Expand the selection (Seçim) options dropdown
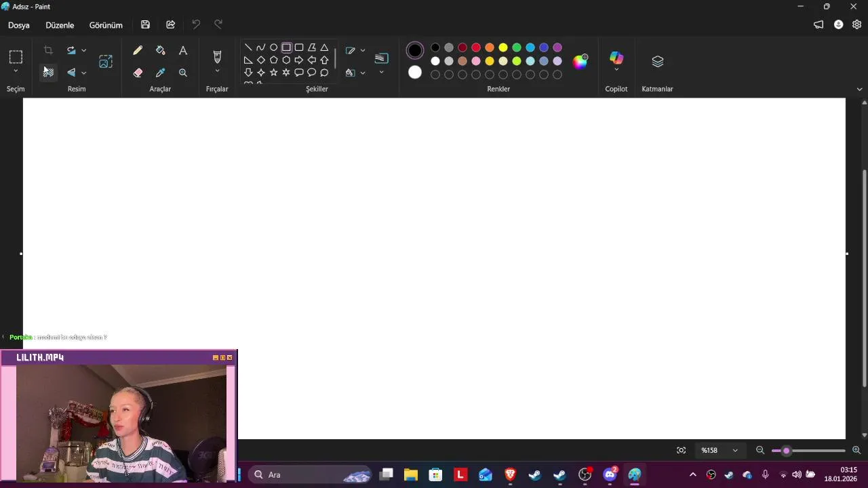Viewport: 868px width, 488px height. pyautogui.click(x=16, y=71)
